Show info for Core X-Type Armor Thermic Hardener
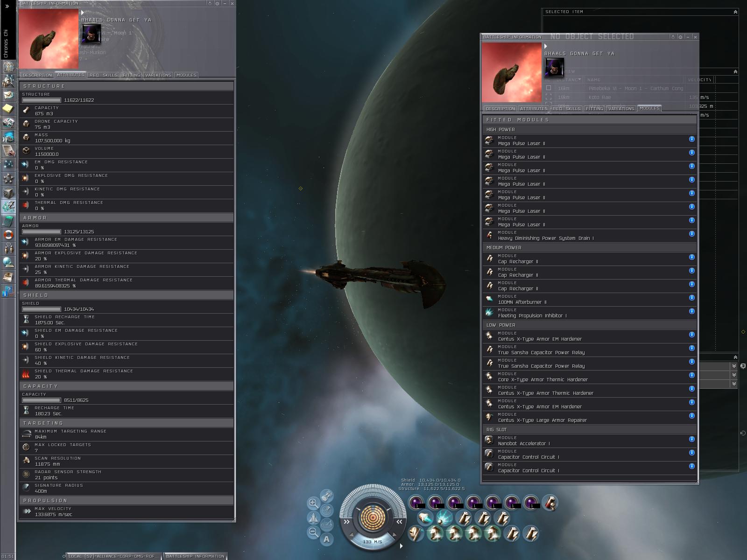The height and width of the screenshot is (560, 747). pyautogui.click(x=691, y=375)
